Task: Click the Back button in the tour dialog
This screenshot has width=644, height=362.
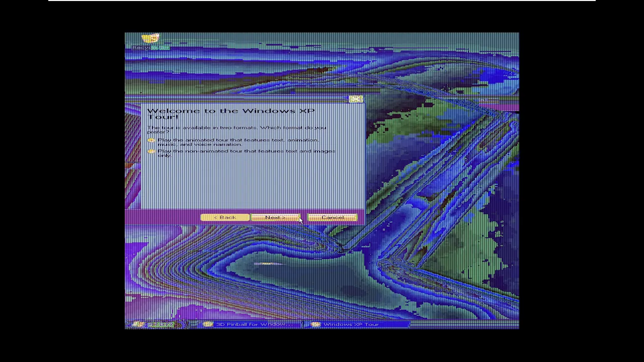Action: click(224, 217)
